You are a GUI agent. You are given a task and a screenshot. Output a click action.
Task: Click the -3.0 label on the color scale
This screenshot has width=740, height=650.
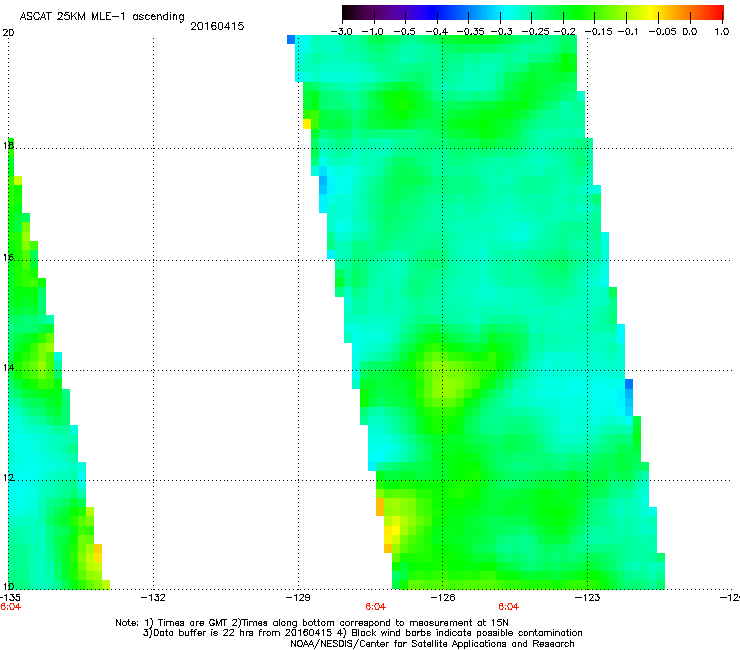tap(342, 32)
